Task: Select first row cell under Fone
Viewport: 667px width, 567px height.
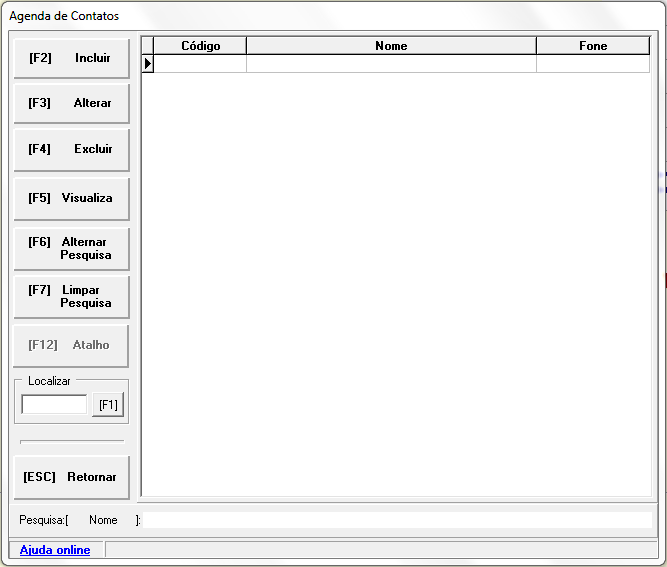Action: [593, 64]
